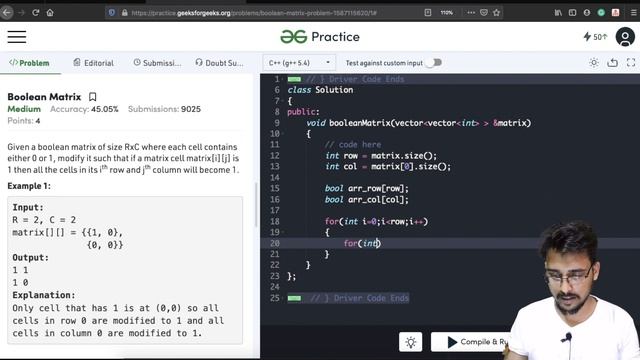Screen dimensions: 640x360
Task: Click the // code here comment
Action: (353, 144)
